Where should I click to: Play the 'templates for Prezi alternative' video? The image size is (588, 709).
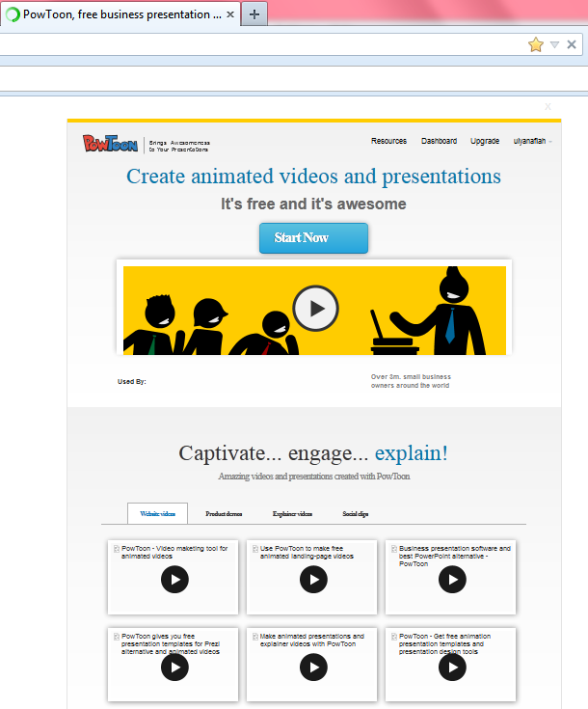tap(174, 668)
